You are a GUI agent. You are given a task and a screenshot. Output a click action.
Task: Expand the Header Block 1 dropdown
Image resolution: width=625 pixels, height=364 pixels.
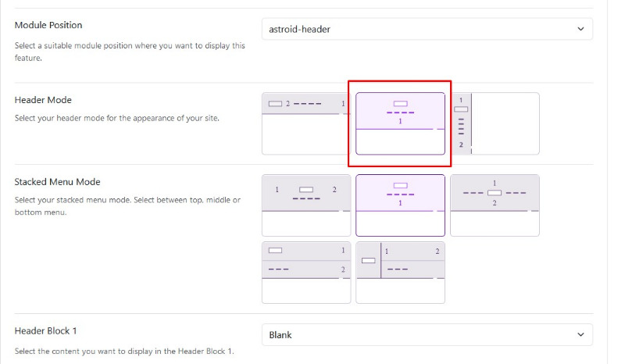click(x=427, y=335)
